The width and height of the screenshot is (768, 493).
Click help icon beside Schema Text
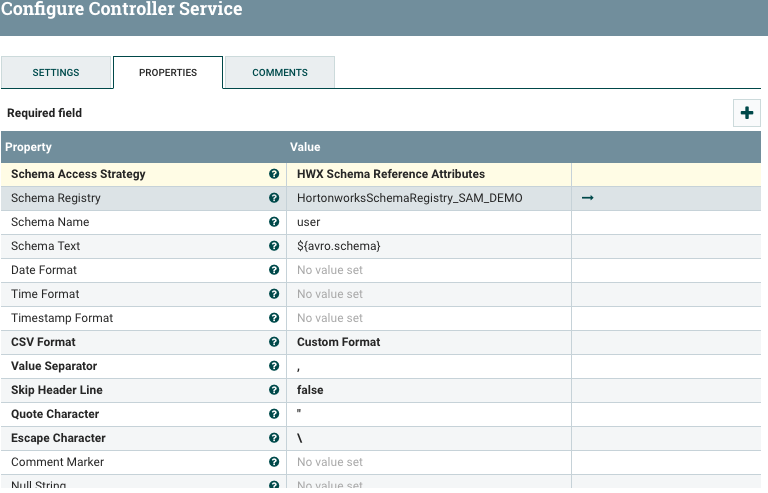click(x=274, y=246)
